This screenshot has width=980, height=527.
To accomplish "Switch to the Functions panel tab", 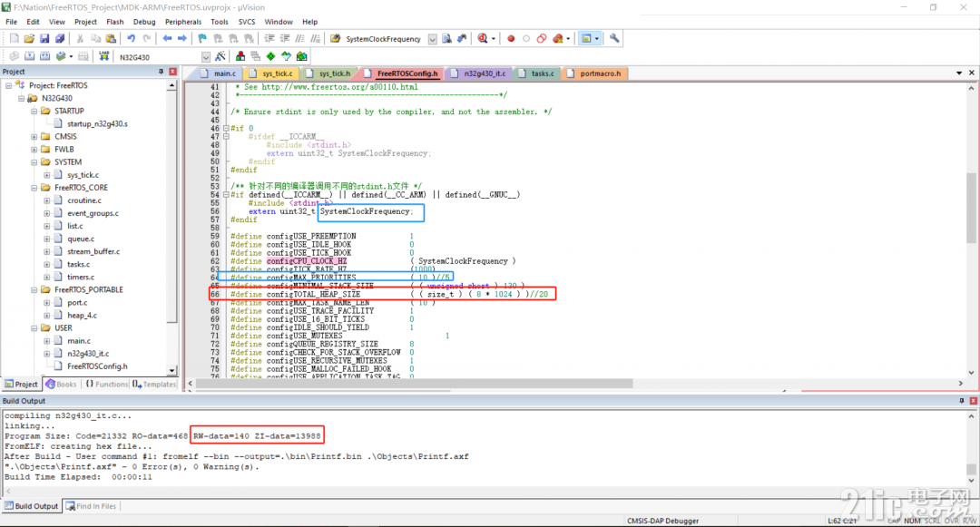I will pos(106,384).
